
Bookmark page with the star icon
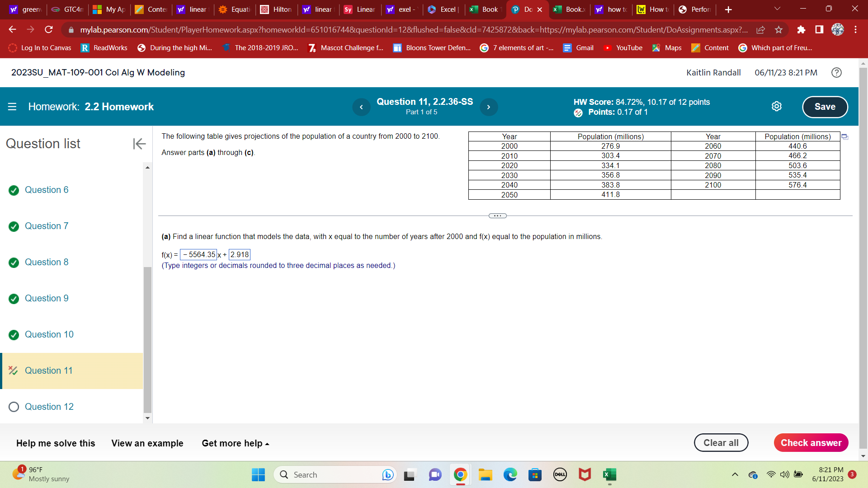[778, 30]
